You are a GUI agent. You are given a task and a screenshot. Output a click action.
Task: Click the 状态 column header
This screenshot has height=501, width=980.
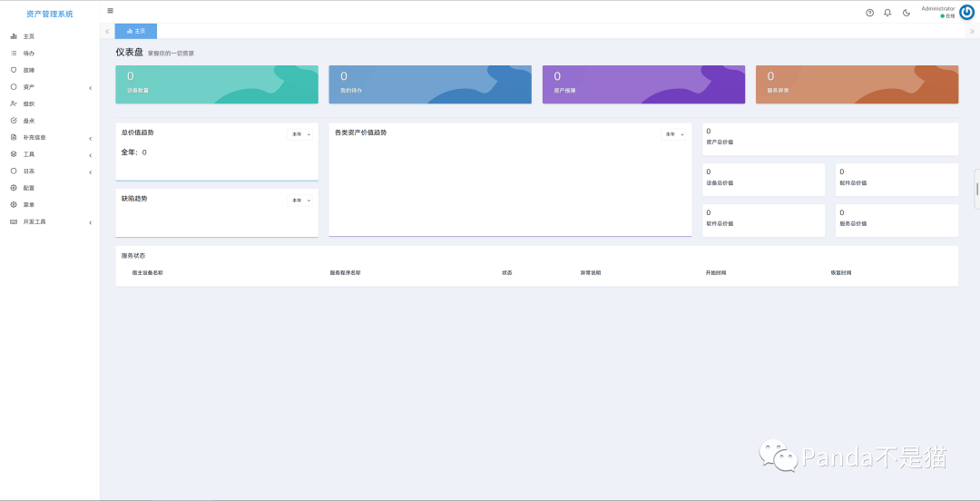[x=507, y=273]
